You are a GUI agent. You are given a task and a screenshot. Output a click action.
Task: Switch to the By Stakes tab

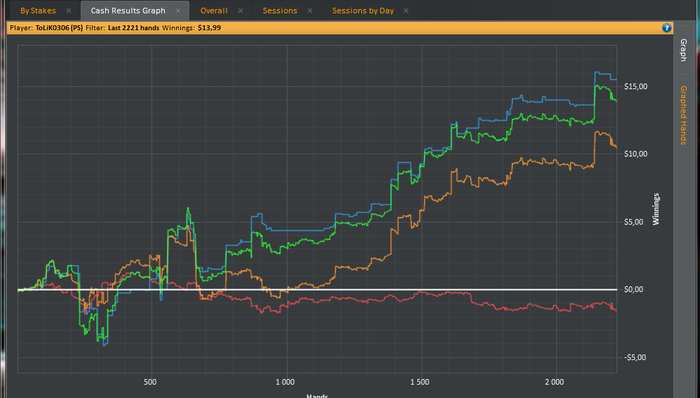[38, 11]
